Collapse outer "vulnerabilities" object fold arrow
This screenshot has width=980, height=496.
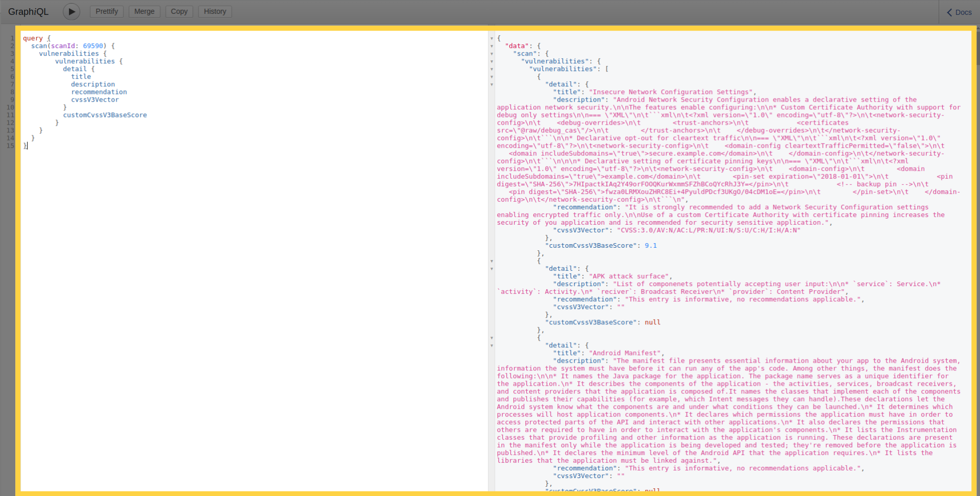pos(492,61)
